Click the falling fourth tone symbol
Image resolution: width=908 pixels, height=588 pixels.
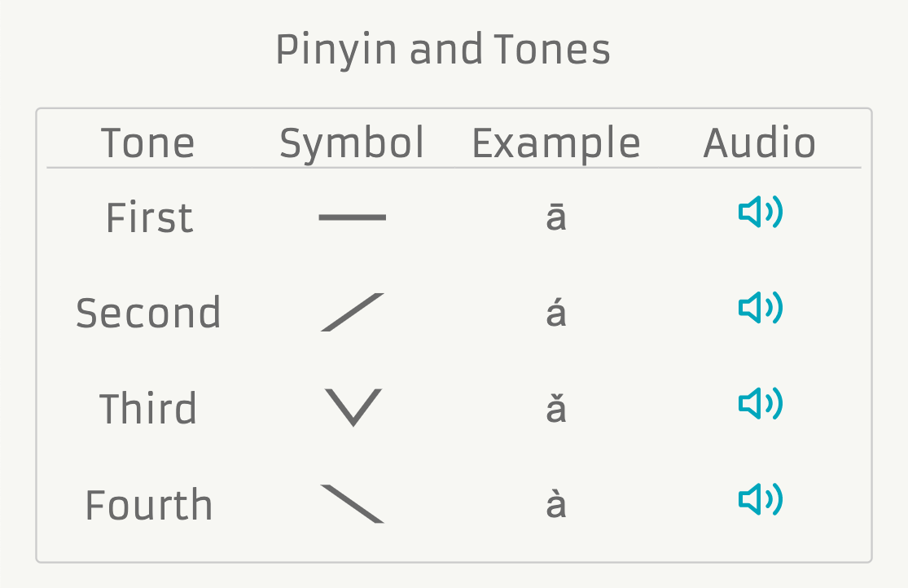[x=352, y=503]
